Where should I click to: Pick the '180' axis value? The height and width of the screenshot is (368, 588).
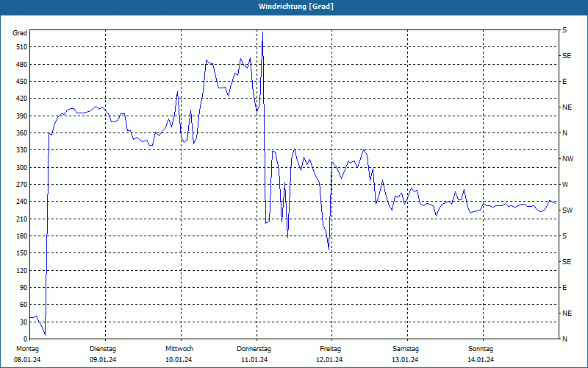21,236
